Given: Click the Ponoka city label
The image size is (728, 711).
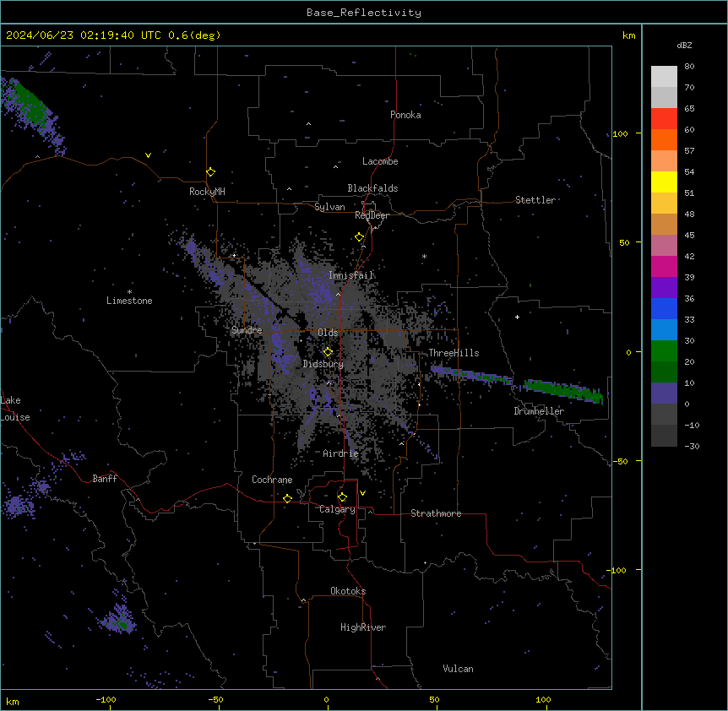Looking at the screenshot, I should point(405,115).
